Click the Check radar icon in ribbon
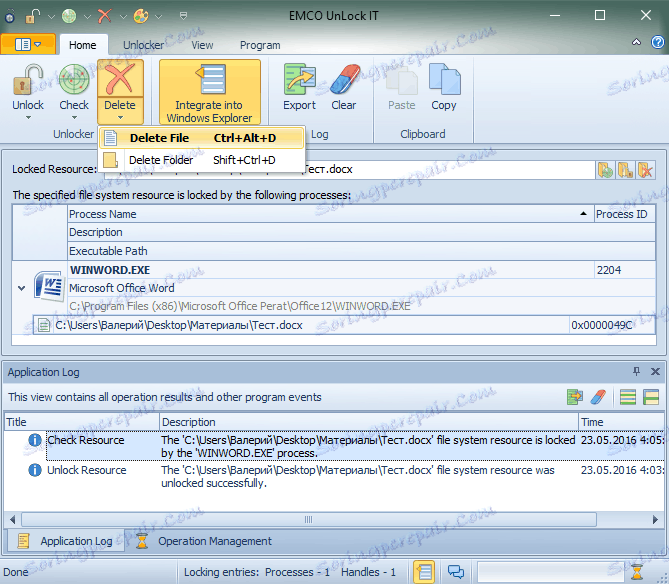Viewport: 669px width, 584px height. click(74, 81)
